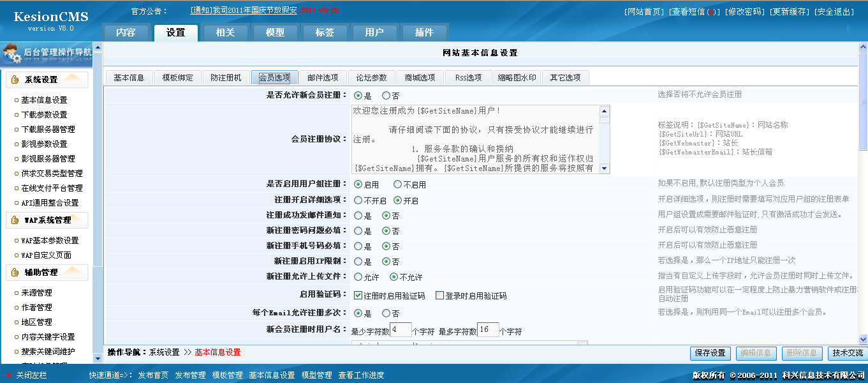Click the folder icon beside 辅助管理
This screenshot has height=383, width=868.
coord(15,272)
